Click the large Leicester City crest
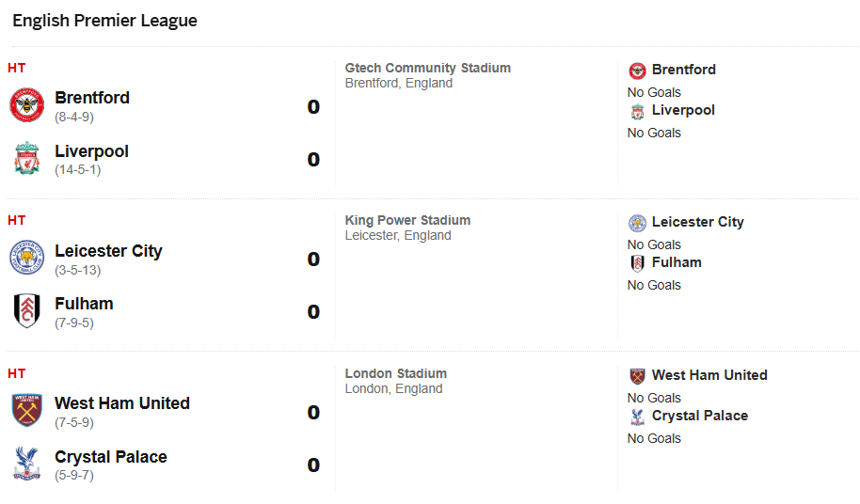860x504 pixels. (26, 258)
